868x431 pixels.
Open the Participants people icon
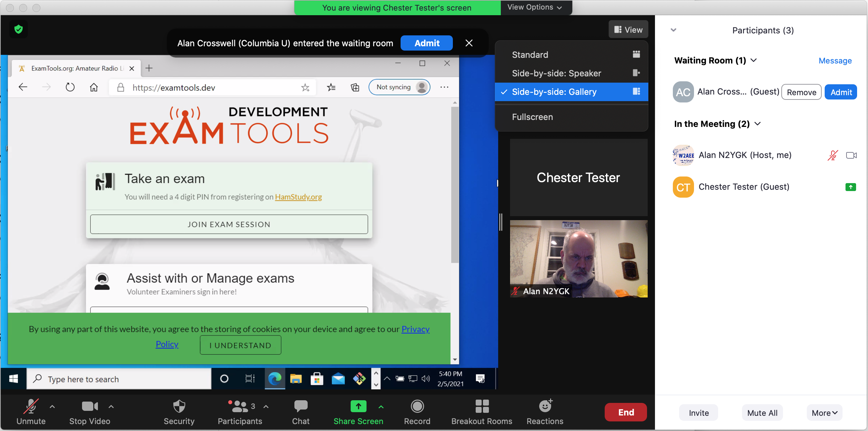[239, 407]
